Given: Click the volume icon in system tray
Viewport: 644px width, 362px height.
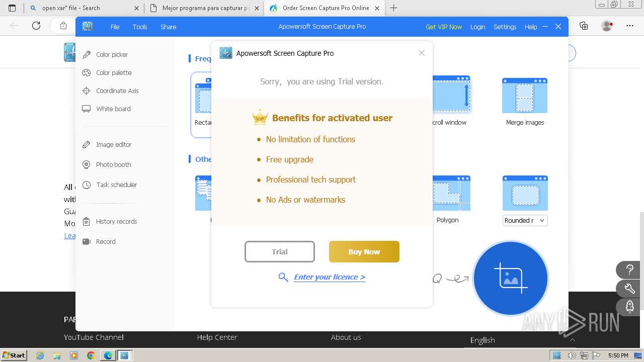Looking at the screenshot, I should (572, 355).
